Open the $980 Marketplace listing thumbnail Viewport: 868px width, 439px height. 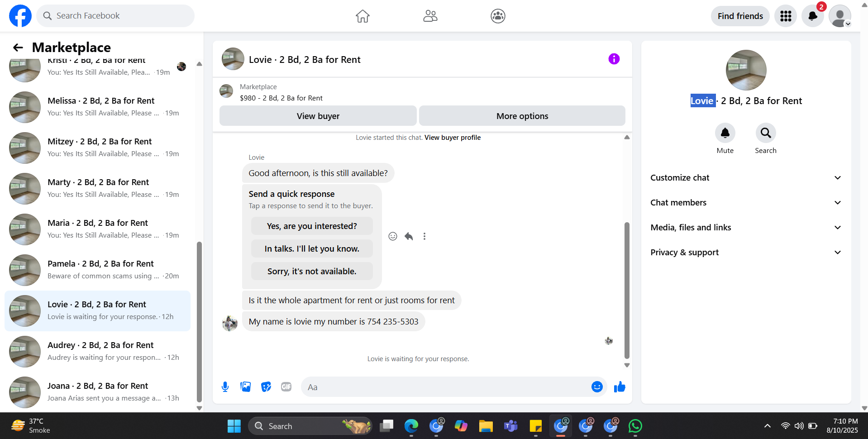pyautogui.click(x=226, y=91)
